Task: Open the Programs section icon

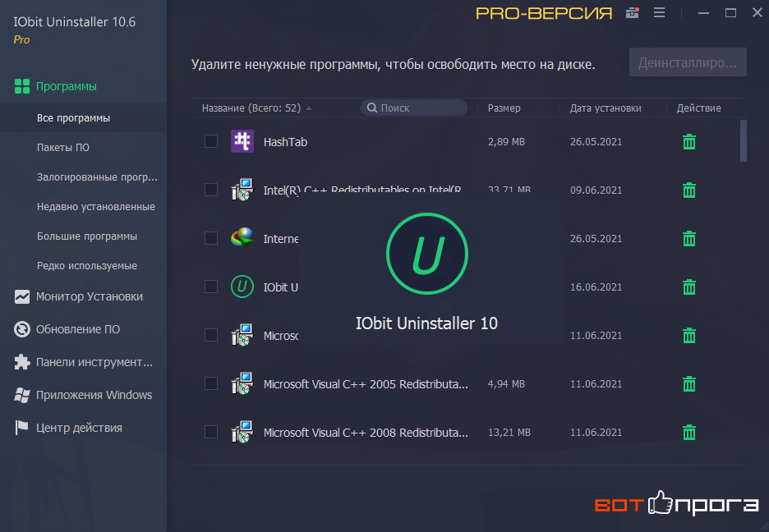Action: click(x=22, y=86)
